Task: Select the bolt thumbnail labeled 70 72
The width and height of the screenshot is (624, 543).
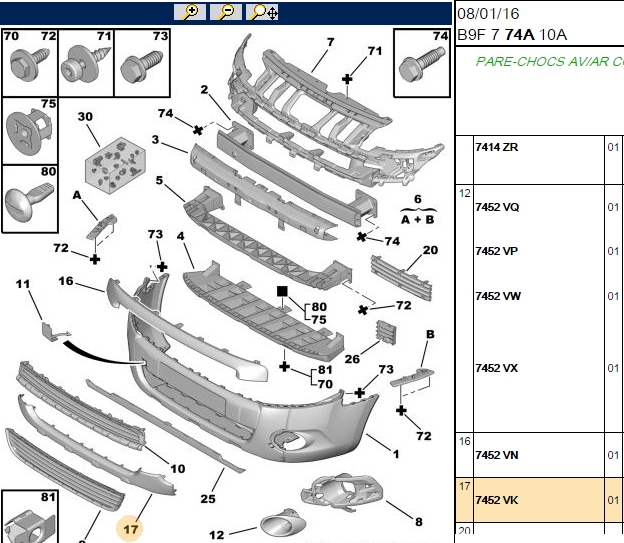Action: pyautogui.click(x=30, y=63)
